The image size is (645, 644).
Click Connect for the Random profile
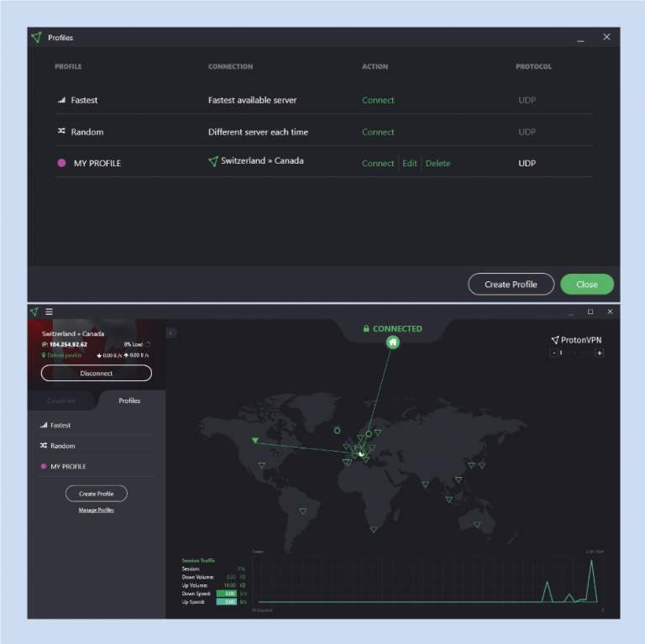378,132
